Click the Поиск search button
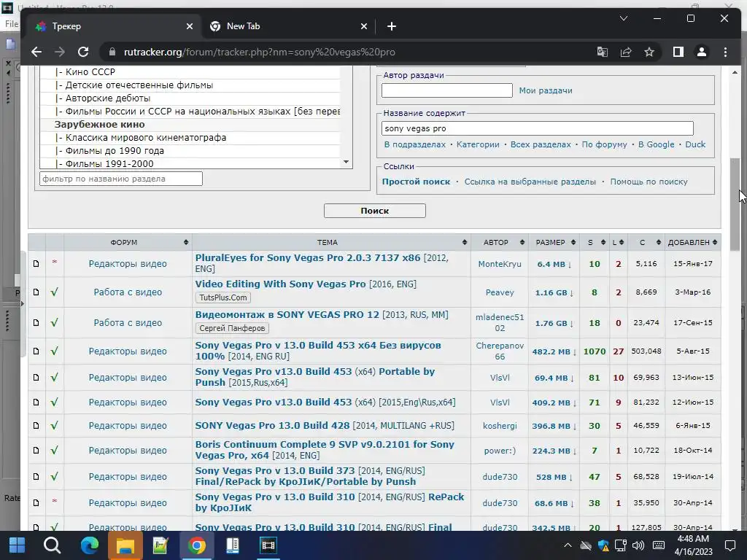Screen dimensions: 747x560 pyautogui.click(x=374, y=211)
